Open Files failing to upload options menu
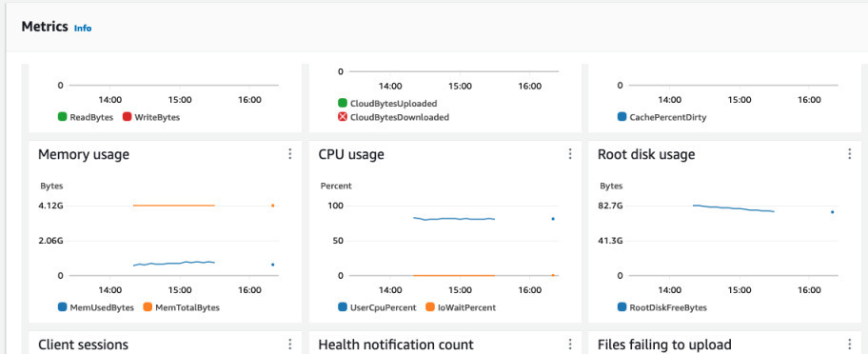 coord(849,344)
